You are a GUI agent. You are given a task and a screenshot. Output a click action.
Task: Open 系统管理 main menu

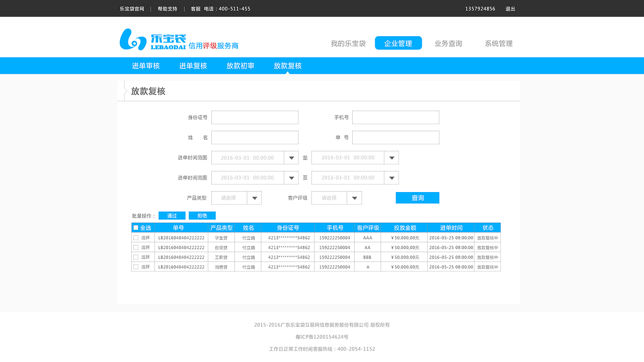point(499,43)
